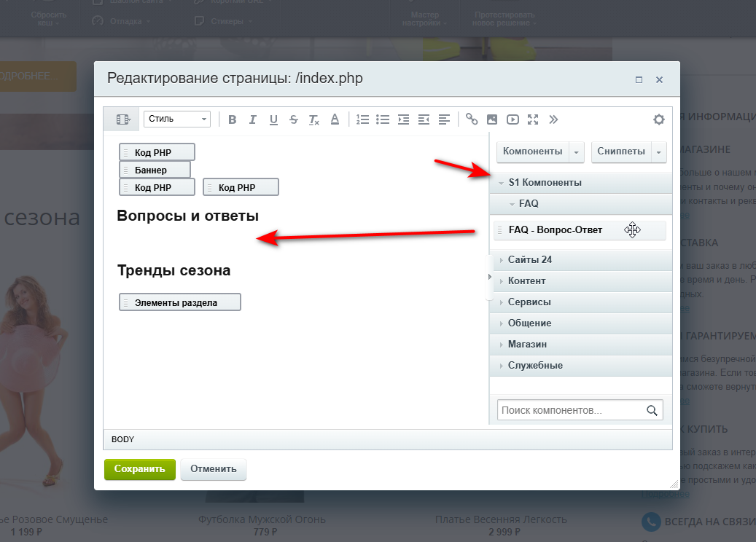Click the Поиск компонентов search field

pos(571,410)
